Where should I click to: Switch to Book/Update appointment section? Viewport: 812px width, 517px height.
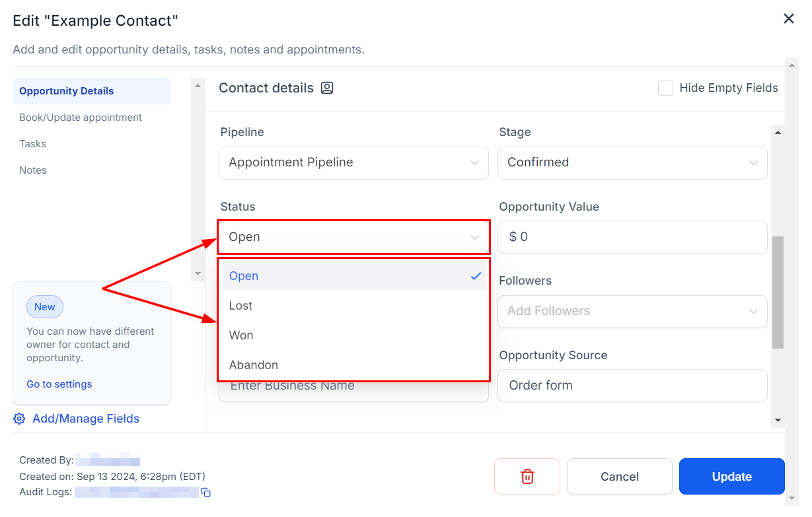pos(81,118)
